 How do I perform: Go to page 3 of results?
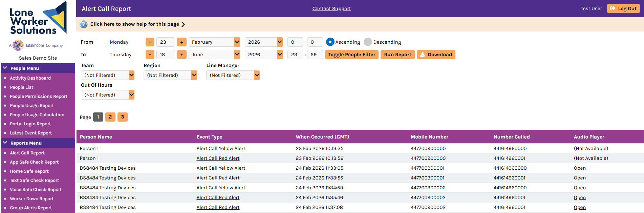tap(123, 117)
